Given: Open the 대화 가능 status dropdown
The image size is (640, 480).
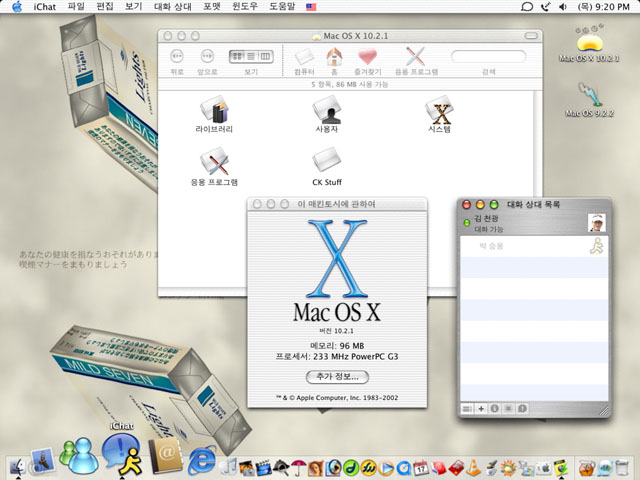Looking at the screenshot, I should point(489,229).
